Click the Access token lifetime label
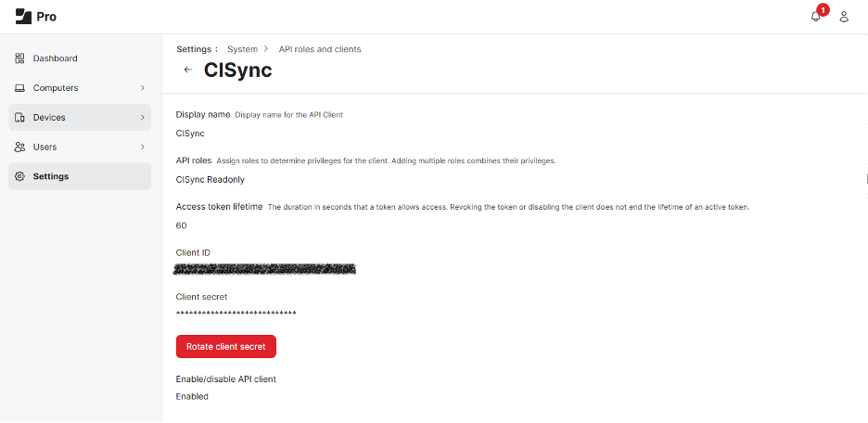 219,207
